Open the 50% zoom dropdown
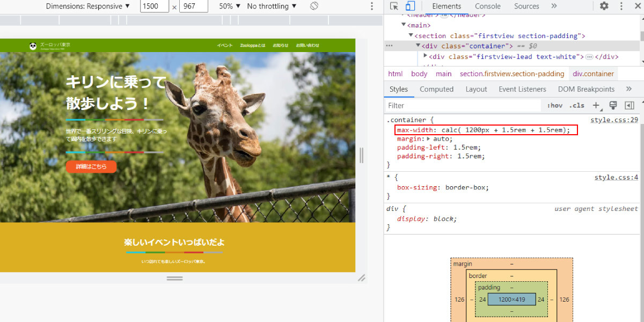This screenshot has width=644, height=322. tap(230, 6)
